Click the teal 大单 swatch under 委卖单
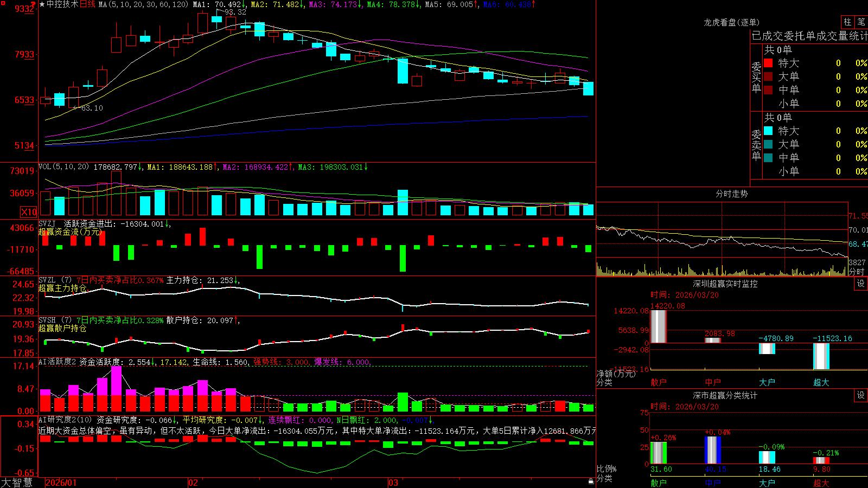The image size is (868, 488). pyautogui.click(x=768, y=144)
